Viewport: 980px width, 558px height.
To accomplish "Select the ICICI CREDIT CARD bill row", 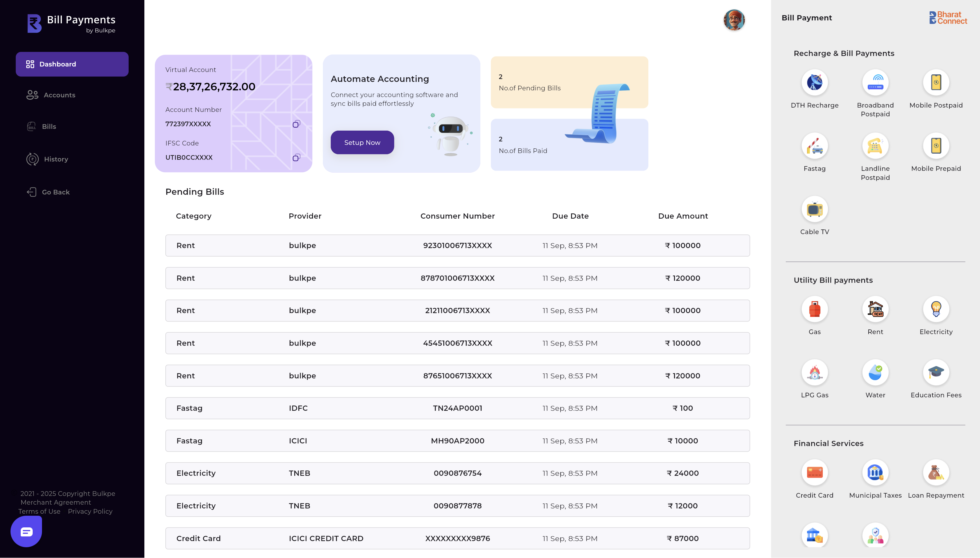I will 457,538.
